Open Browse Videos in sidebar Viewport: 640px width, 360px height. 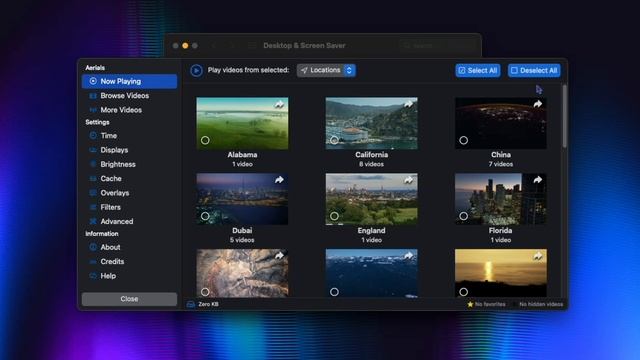click(129, 96)
